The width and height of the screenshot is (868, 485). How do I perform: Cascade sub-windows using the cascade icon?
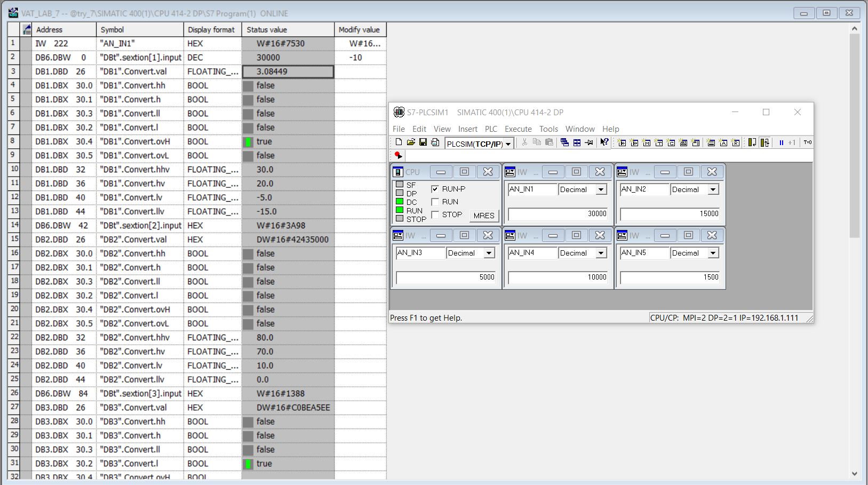[x=564, y=142]
